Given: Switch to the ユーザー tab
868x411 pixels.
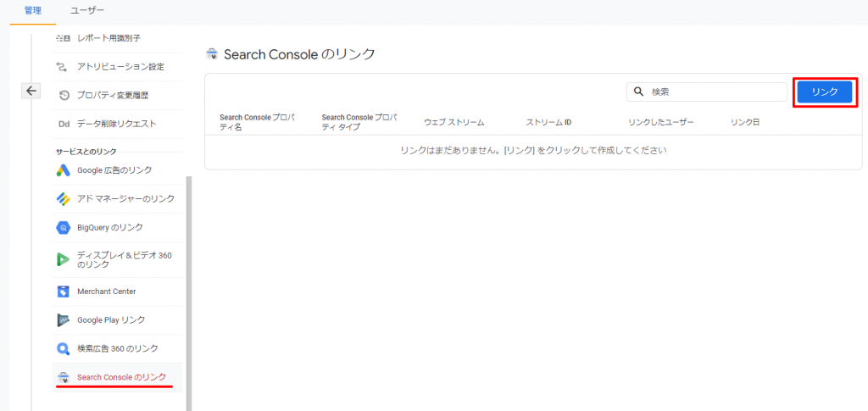Looking at the screenshot, I should coord(87,10).
